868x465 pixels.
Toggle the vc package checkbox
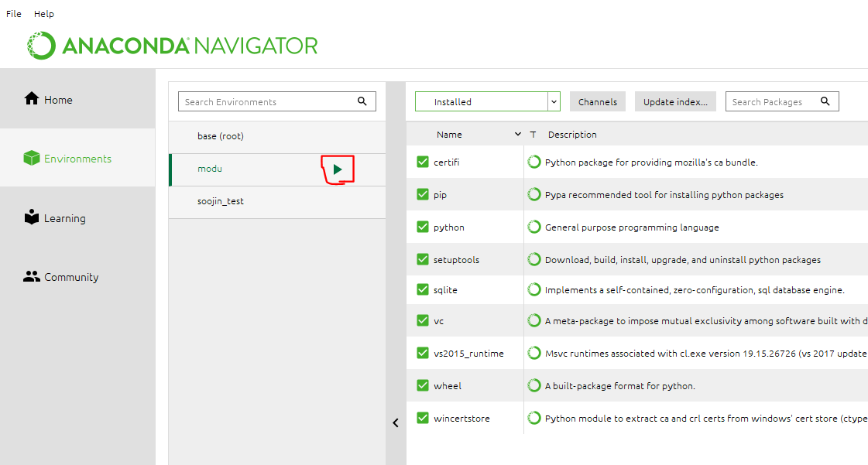[x=422, y=320]
